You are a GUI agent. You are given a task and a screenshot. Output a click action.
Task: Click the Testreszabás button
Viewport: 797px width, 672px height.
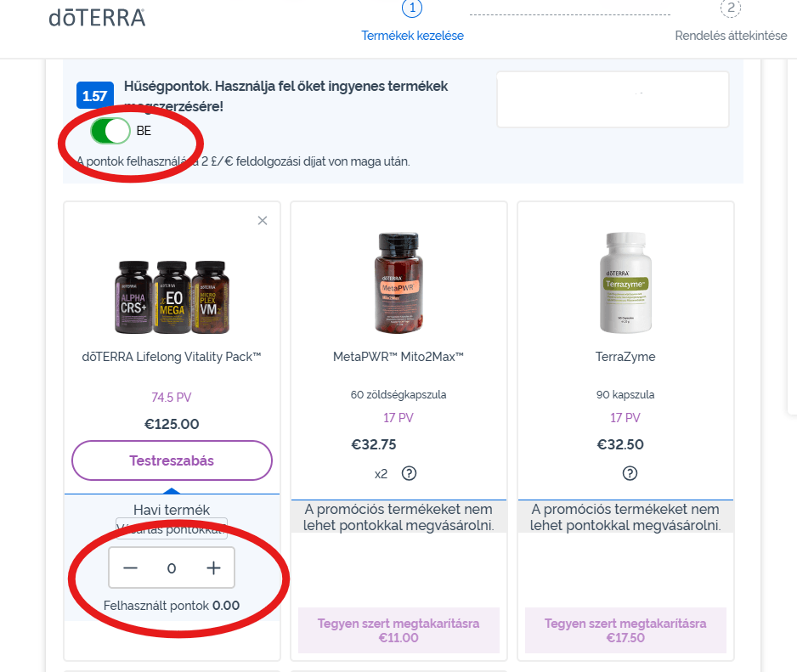[x=172, y=461]
